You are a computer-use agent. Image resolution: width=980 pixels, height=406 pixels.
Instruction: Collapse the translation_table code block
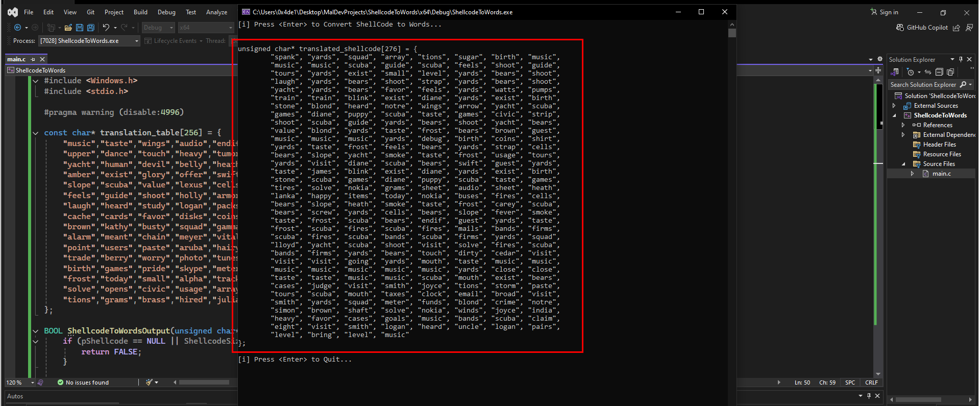pos(36,133)
